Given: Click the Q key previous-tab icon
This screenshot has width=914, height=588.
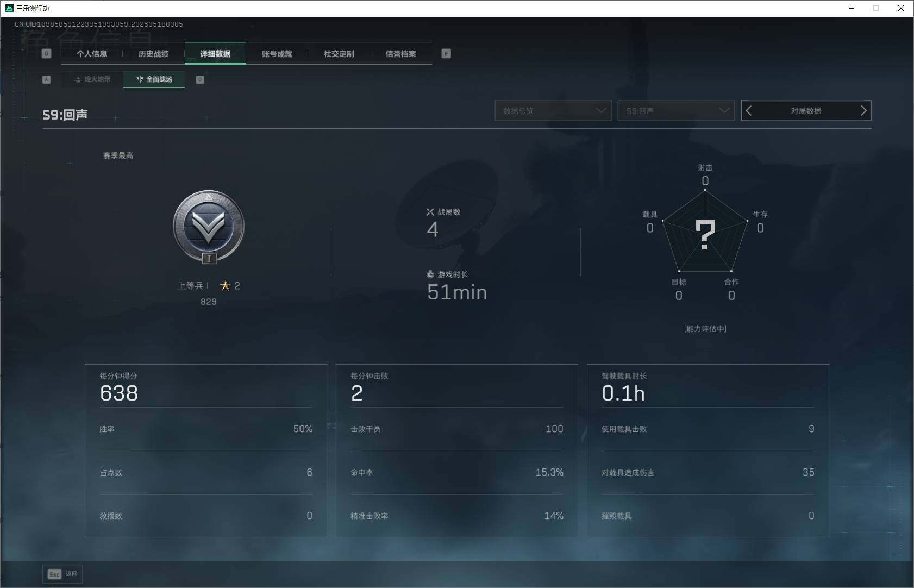Looking at the screenshot, I should click(x=46, y=53).
